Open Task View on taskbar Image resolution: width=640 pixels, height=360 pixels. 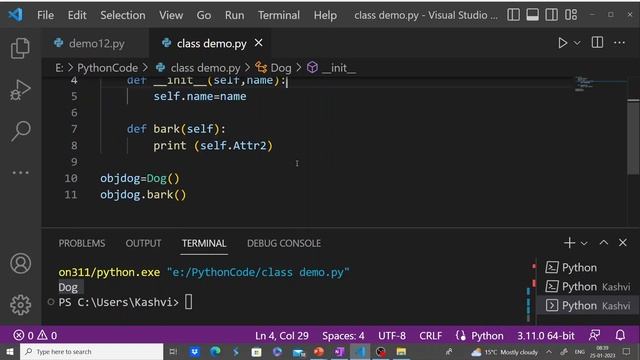(173, 351)
